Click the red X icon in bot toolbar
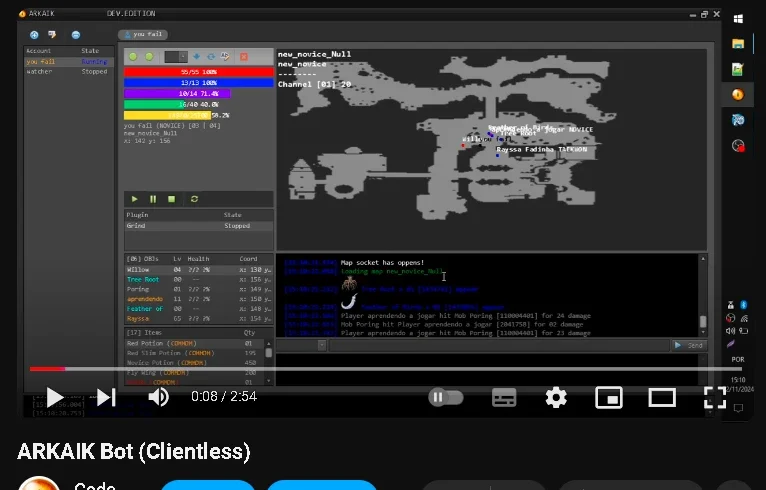 [x=244, y=57]
